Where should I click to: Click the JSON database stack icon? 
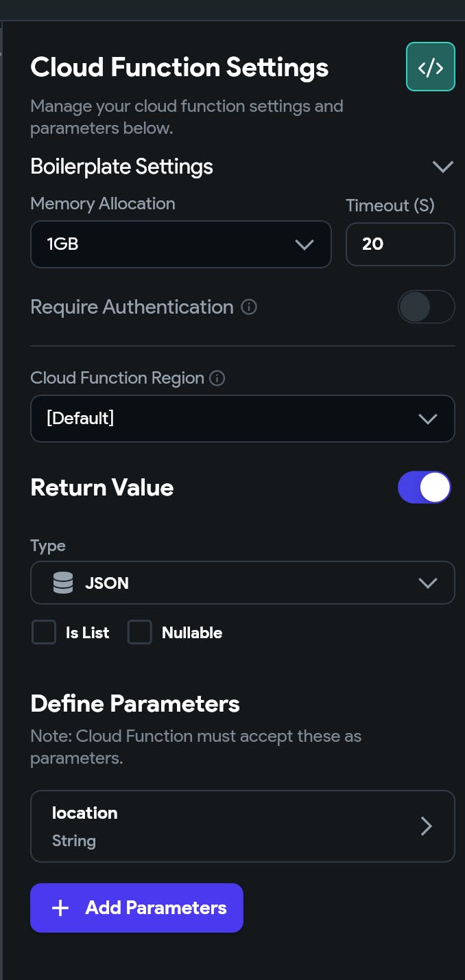coord(62,583)
